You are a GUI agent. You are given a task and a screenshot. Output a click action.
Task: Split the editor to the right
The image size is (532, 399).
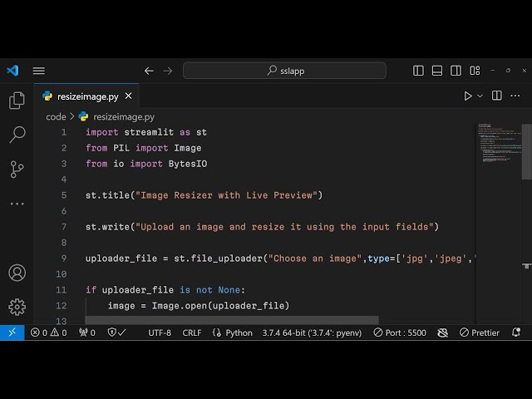[497, 96]
